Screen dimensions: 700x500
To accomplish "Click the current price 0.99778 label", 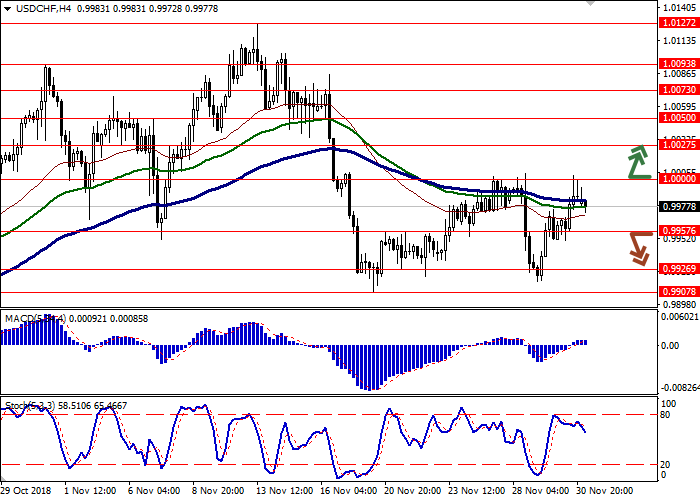I will 677,206.
